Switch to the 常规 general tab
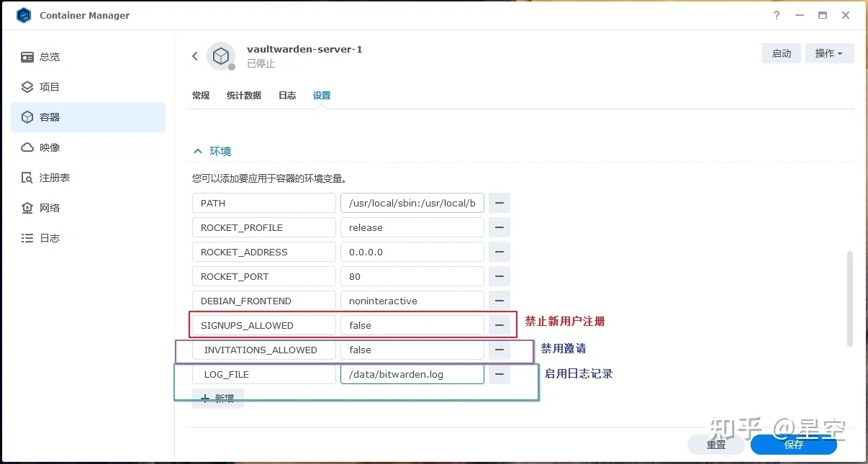Screen dimensions: 868x464 pos(201,95)
